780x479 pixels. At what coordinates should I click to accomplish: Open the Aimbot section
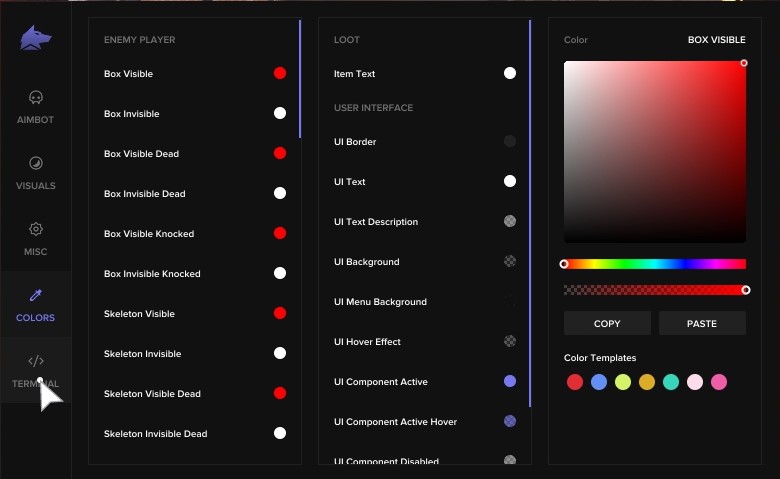[36, 107]
